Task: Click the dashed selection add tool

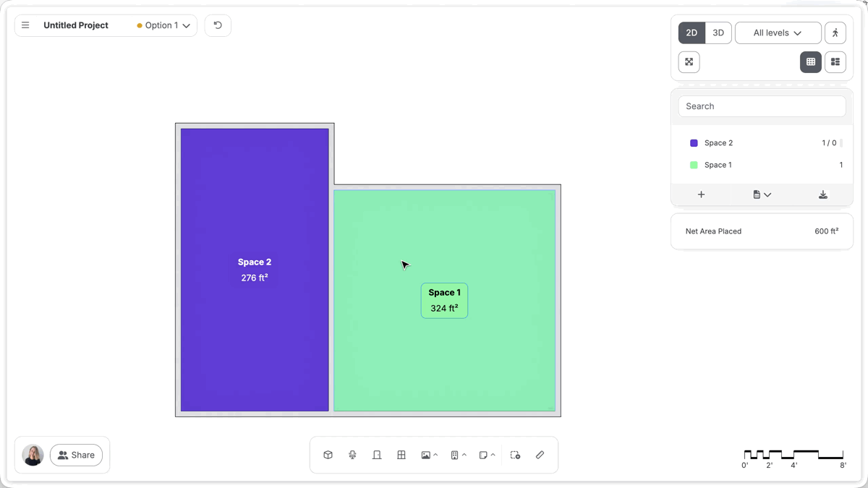Action: 515,455
